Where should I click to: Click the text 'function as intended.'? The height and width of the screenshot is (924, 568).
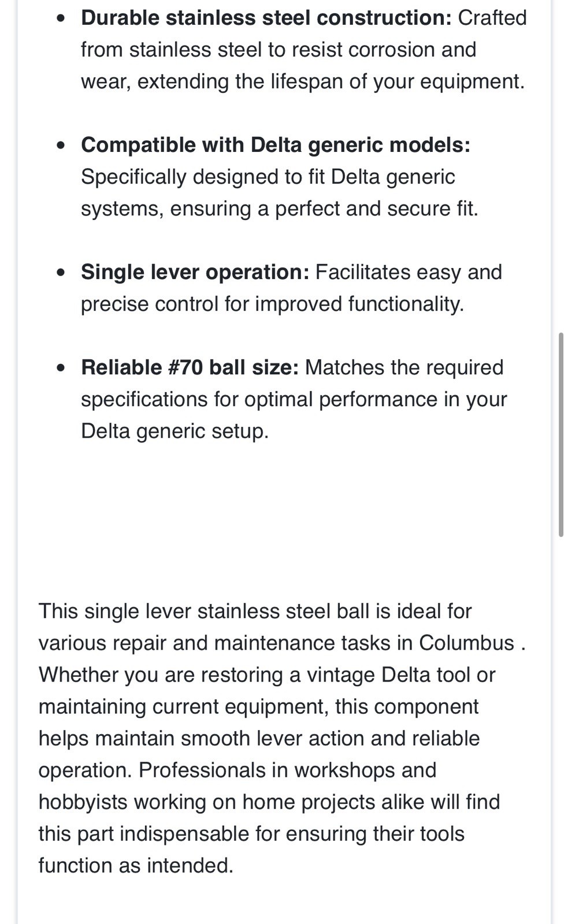(x=136, y=865)
